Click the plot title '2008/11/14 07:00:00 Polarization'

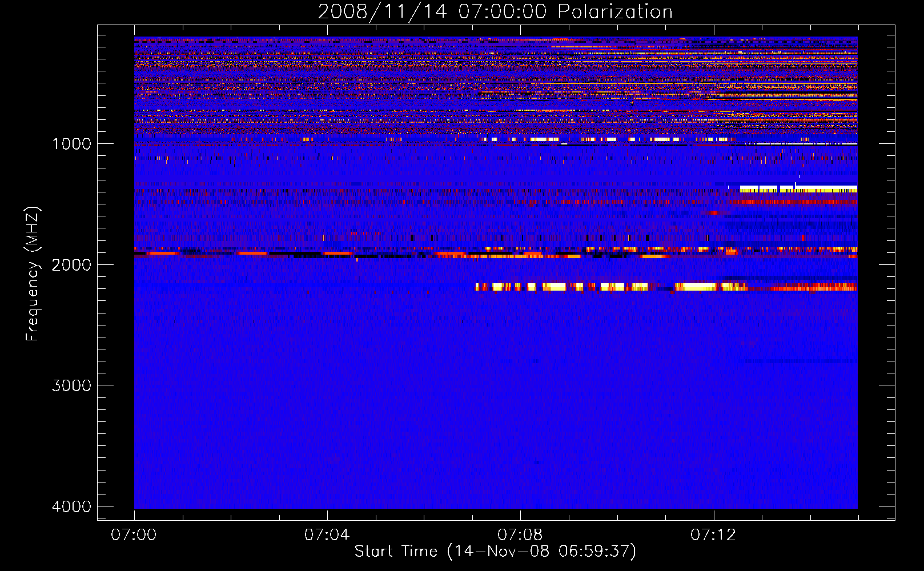tap(495, 12)
